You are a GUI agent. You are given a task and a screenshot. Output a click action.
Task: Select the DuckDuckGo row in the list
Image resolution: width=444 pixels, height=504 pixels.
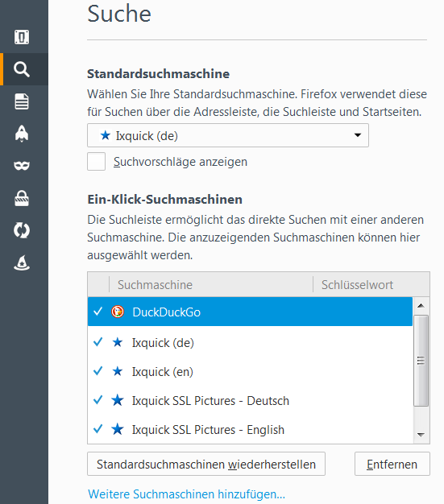[250, 312]
